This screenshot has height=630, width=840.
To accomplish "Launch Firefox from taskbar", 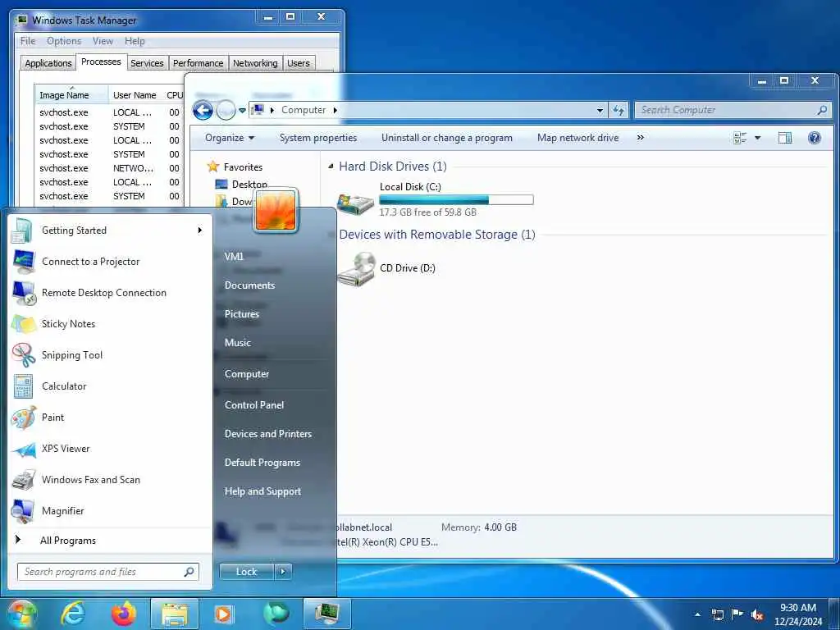I will [x=124, y=614].
